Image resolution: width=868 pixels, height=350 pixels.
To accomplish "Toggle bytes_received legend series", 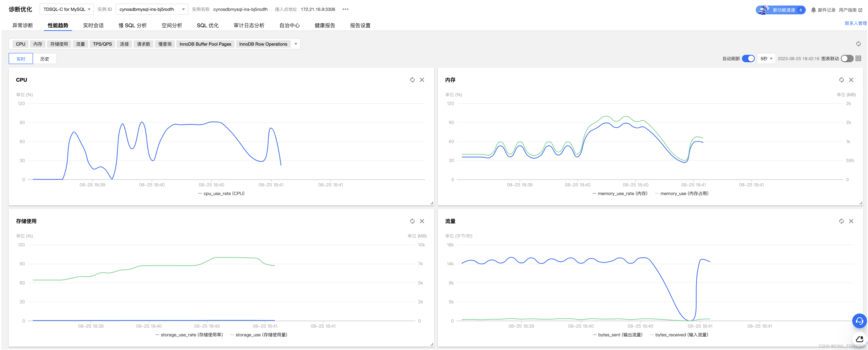I will point(679,335).
